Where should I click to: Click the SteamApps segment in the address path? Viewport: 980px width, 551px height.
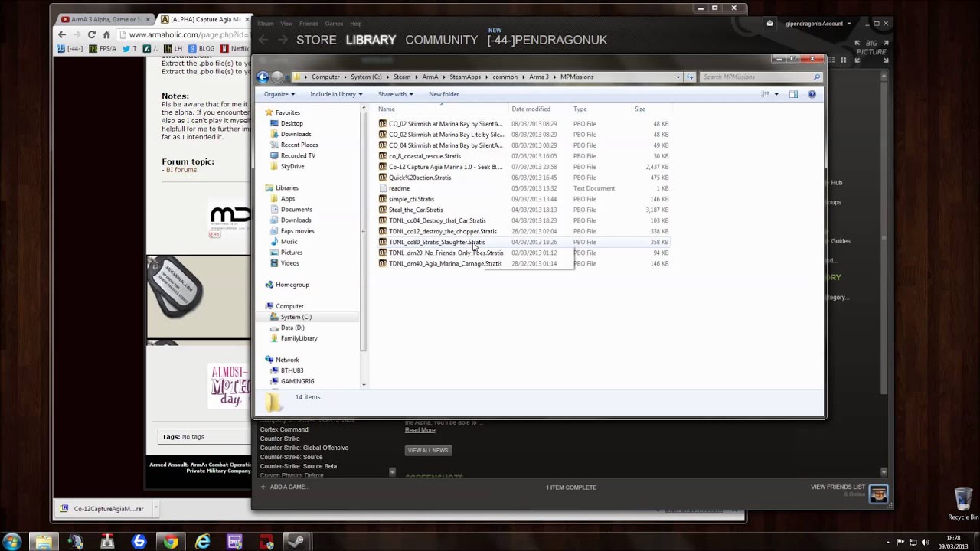coord(465,77)
